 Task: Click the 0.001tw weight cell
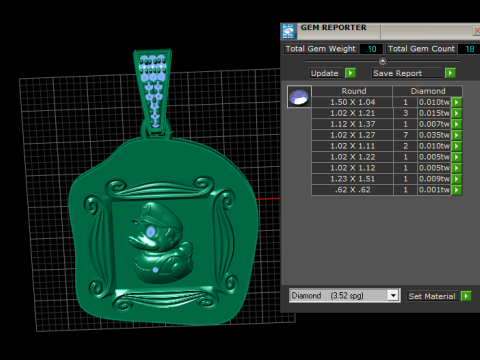pyautogui.click(x=434, y=190)
